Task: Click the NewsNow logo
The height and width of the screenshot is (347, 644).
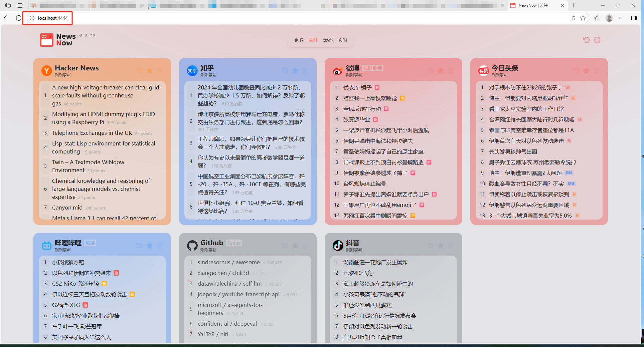Action: pos(46,40)
